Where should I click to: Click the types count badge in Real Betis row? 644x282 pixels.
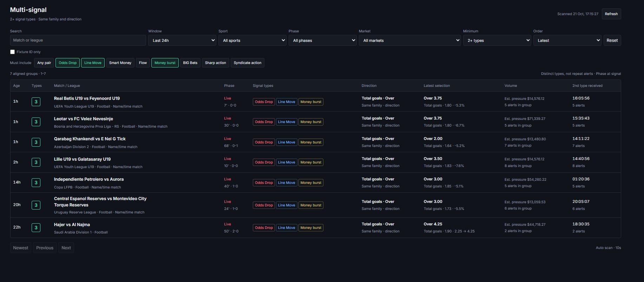(36, 102)
